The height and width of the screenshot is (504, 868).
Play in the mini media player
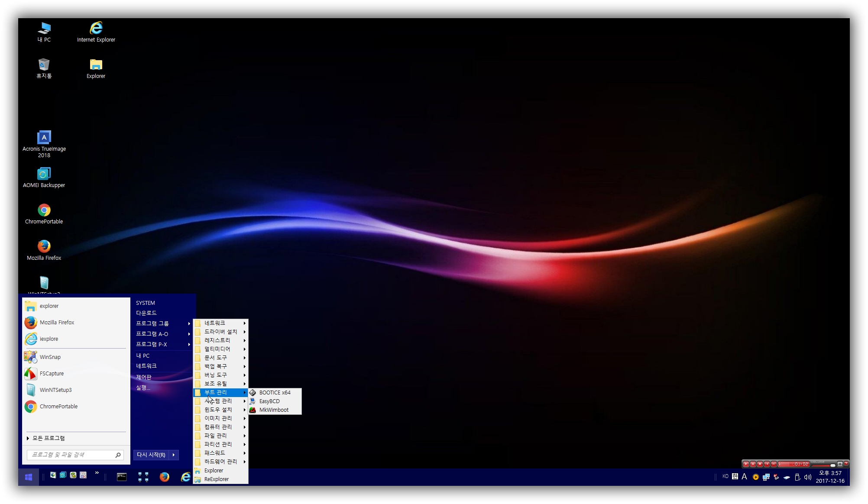point(746,464)
